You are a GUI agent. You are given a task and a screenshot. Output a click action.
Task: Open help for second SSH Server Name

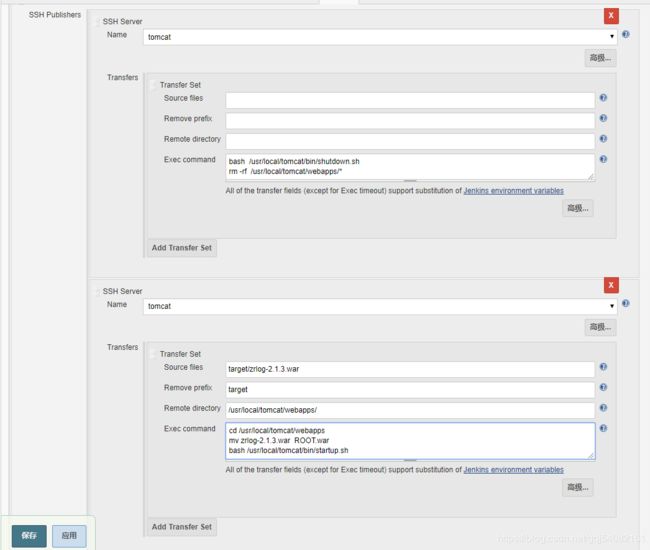tap(626, 303)
